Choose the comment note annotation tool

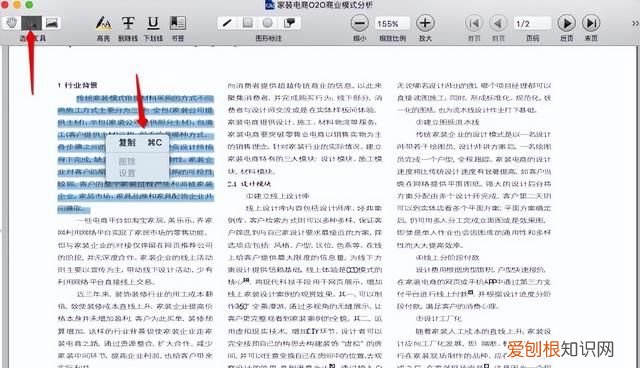point(289,23)
